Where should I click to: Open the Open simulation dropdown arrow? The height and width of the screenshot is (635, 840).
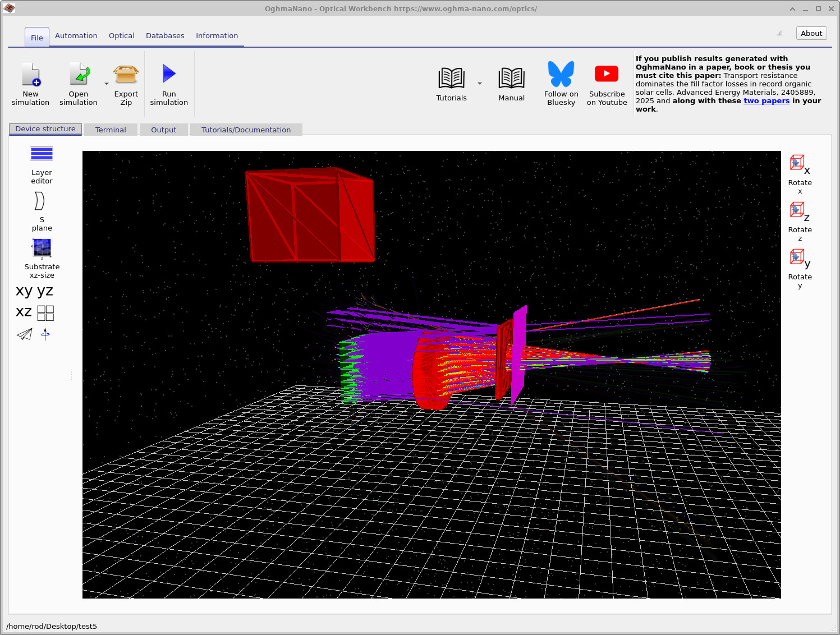(x=106, y=84)
